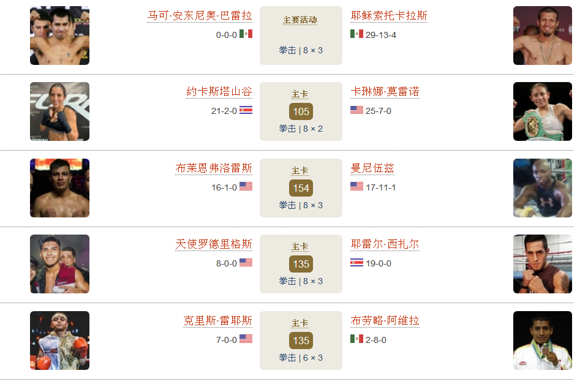Open 天使罗德里格斯 profile link

tap(214, 244)
